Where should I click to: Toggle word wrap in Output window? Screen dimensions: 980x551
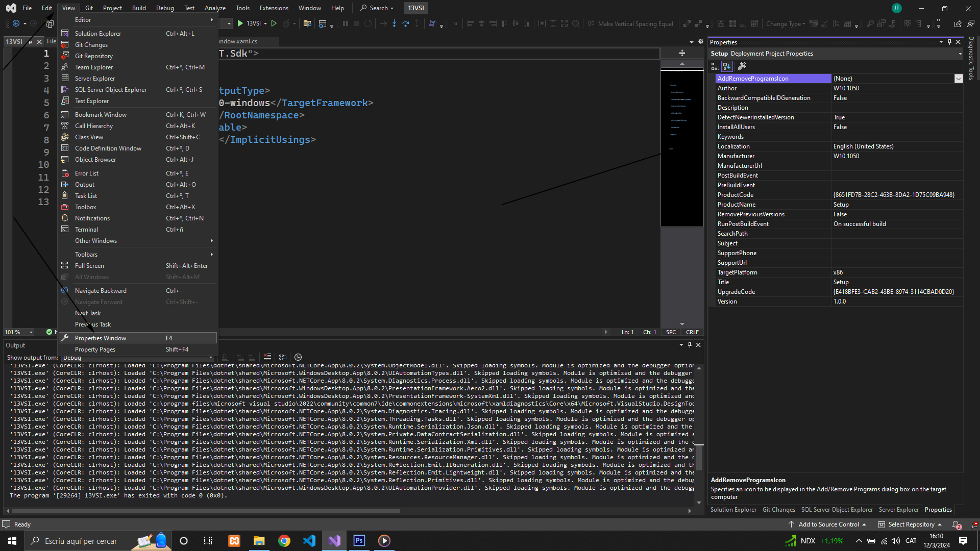tap(283, 357)
